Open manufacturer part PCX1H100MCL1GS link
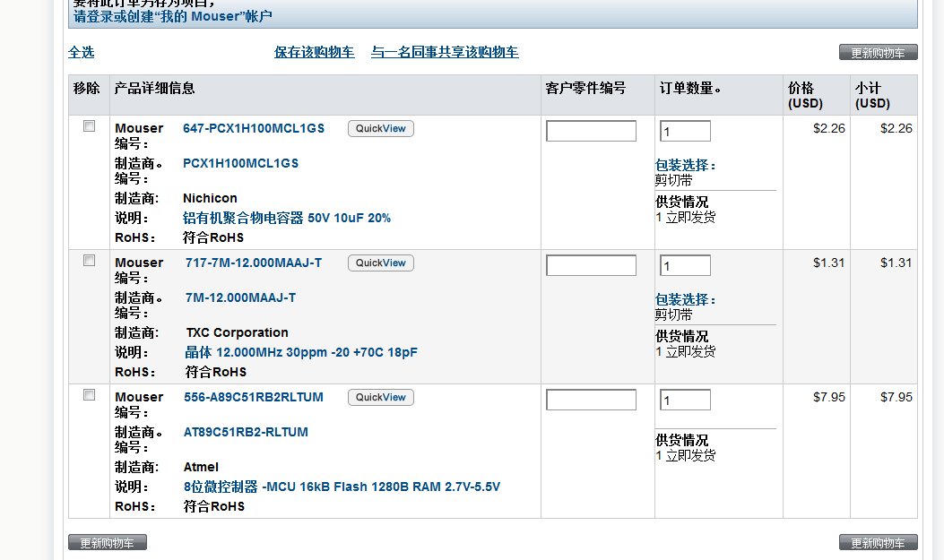944x560 pixels. tap(241, 163)
